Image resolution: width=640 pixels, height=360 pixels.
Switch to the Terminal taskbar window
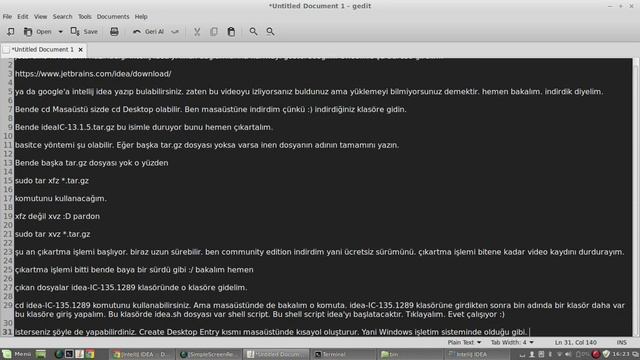(342, 354)
